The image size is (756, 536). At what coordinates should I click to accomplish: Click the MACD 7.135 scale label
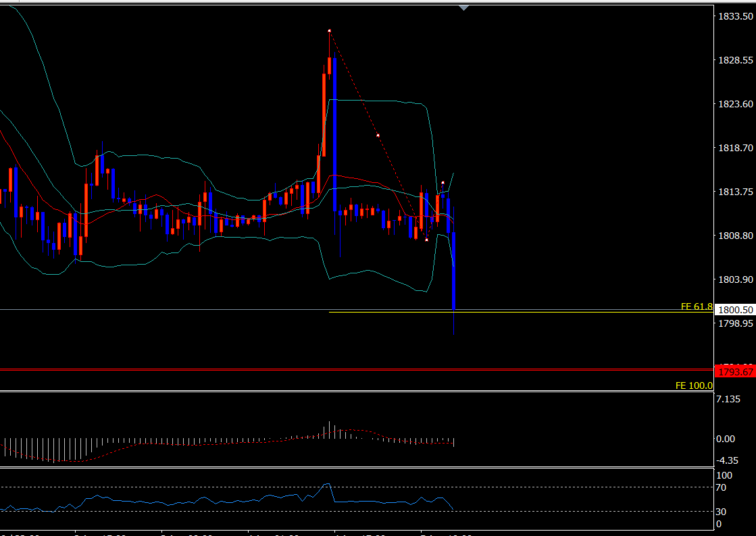728,400
